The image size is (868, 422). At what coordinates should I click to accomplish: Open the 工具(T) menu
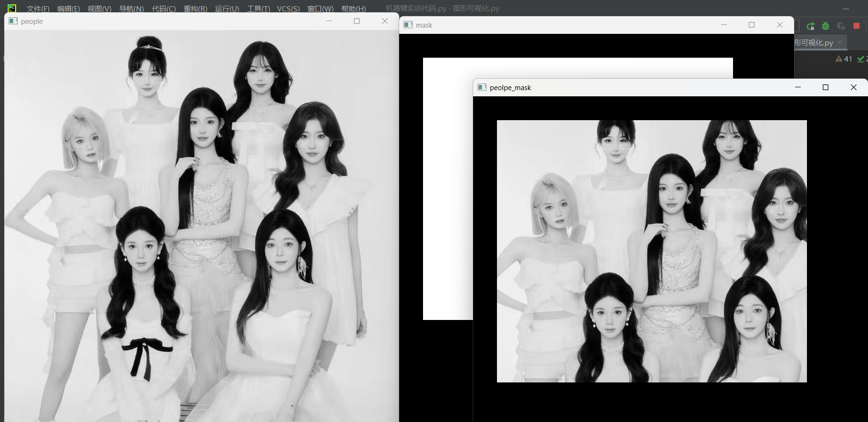click(258, 9)
